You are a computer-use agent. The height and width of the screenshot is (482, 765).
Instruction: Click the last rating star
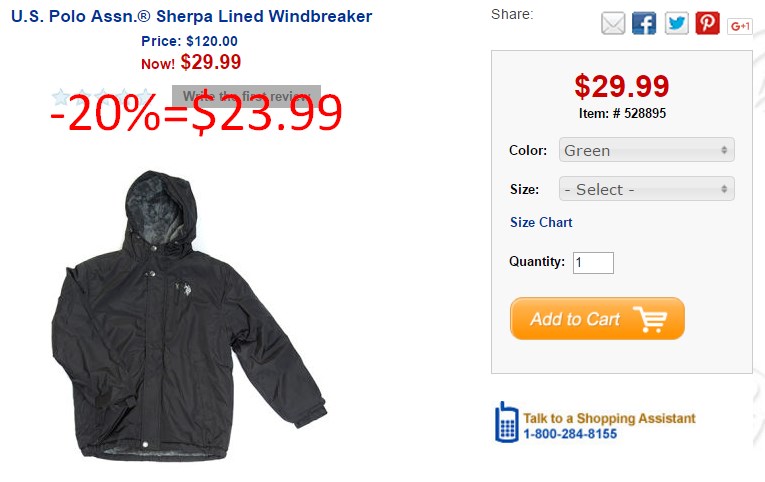pyautogui.click(x=144, y=96)
